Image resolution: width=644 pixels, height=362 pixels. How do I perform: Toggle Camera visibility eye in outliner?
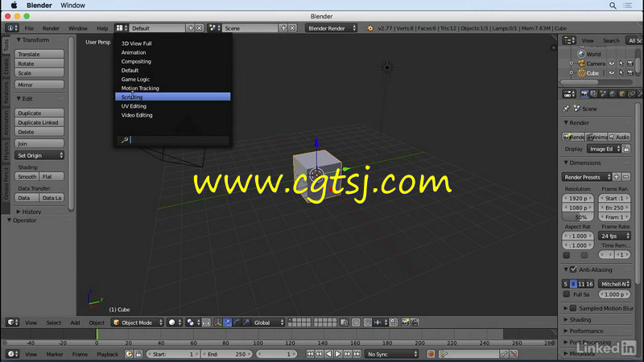[612, 64]
